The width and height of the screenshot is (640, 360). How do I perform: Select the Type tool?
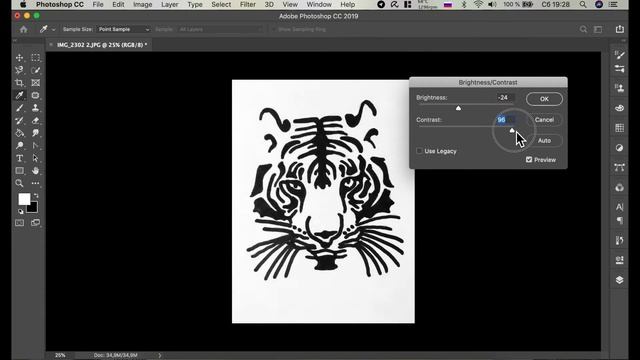tap(19, 158)
